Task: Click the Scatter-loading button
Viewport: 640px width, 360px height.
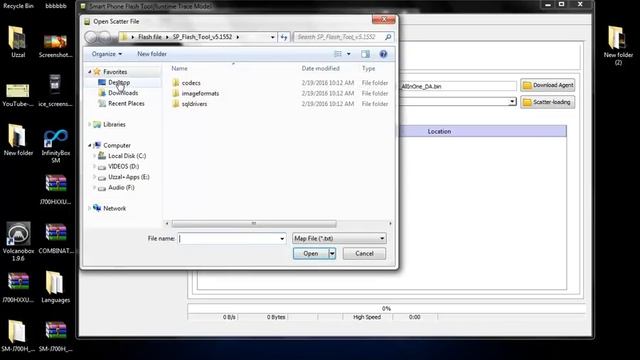Action: (x=548, y=102)
